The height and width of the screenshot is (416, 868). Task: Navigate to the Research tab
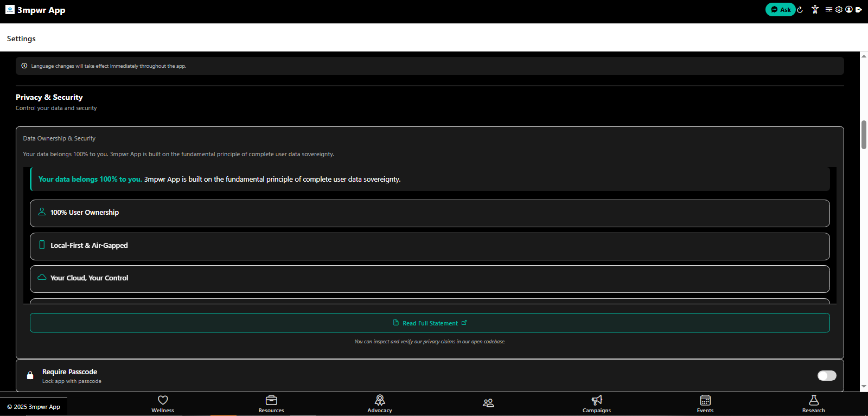pyautogui.click(x=813, y=404)
